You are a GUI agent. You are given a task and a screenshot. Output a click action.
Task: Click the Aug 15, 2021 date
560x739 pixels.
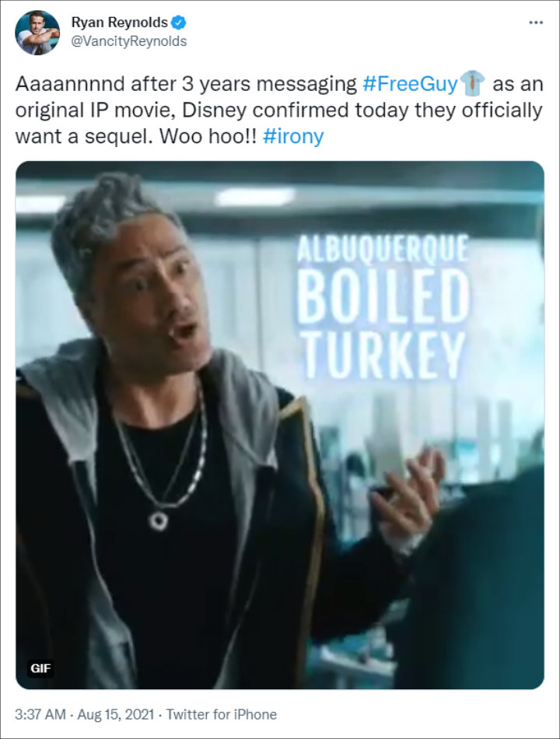point(115,714)
